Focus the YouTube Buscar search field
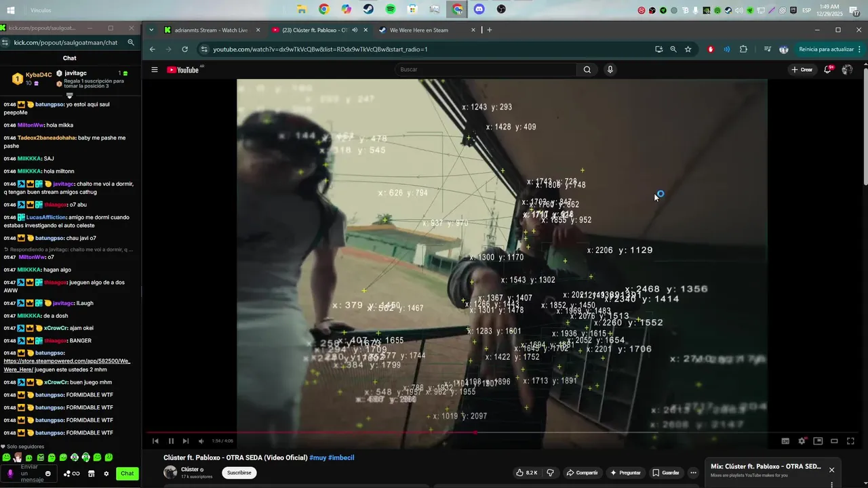 [486, 69]
